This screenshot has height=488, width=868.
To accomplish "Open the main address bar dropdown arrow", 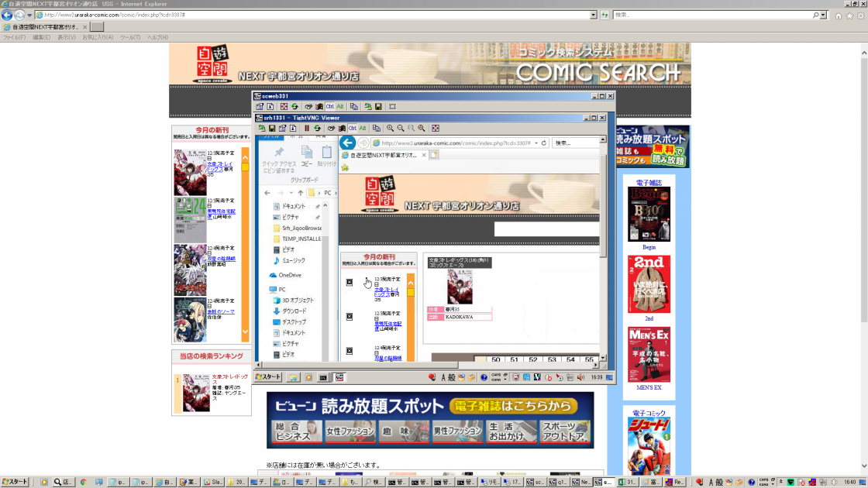I will [594, 15].
